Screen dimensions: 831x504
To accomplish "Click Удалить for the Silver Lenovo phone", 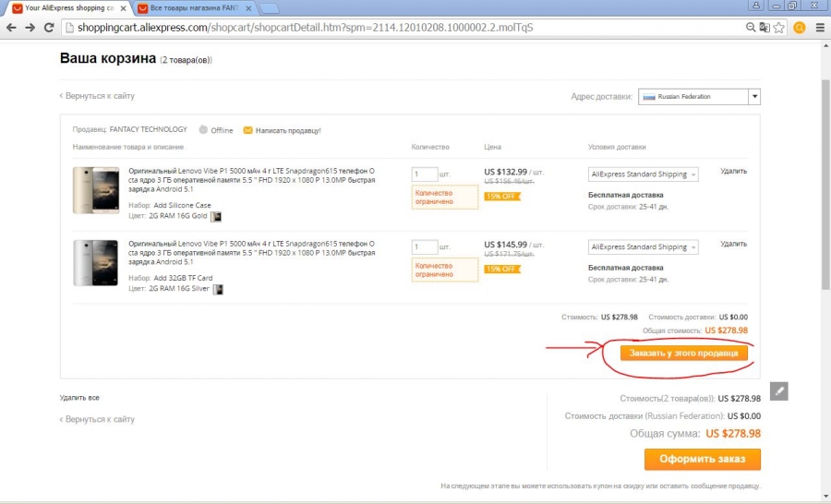I will pyautogui.click(x=733, y=244).
